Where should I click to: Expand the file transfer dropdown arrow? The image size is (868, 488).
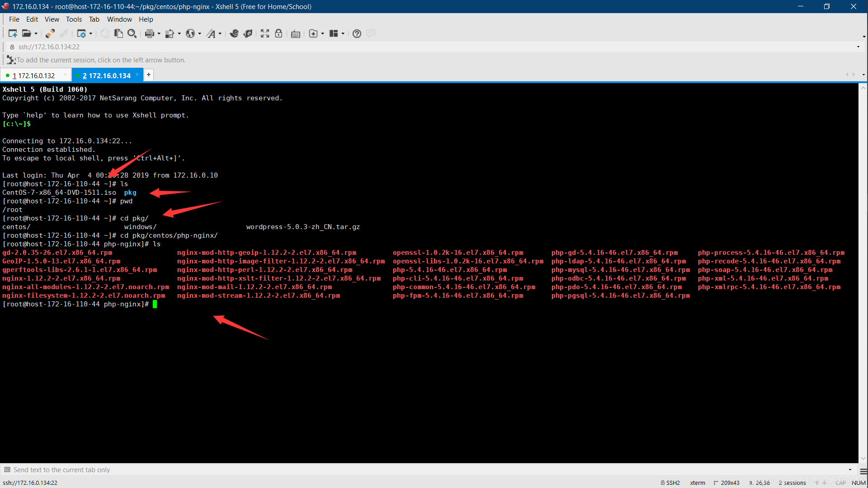coord(179,34)
